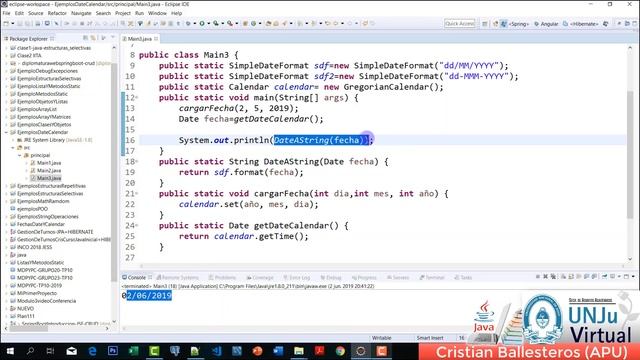This screenshot has height=360, width=640.
Task: Click the green Run button in toolbar
Action: coord(202,24)
